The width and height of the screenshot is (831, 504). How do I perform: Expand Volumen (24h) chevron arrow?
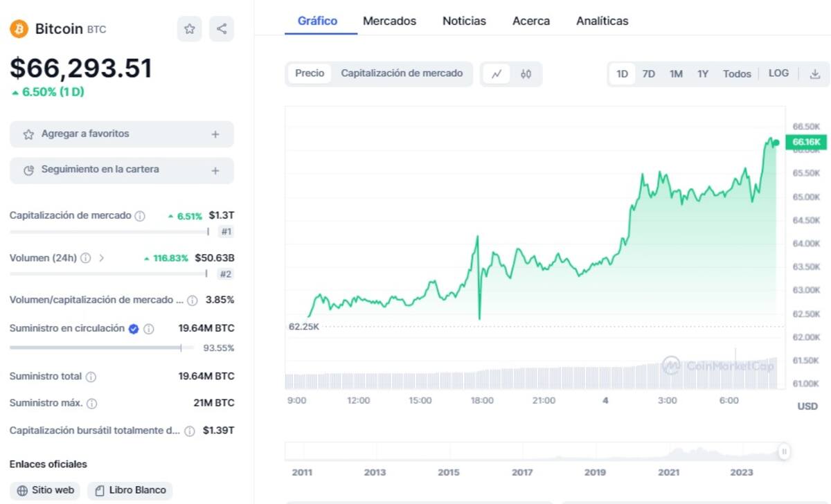coord(102,258)
